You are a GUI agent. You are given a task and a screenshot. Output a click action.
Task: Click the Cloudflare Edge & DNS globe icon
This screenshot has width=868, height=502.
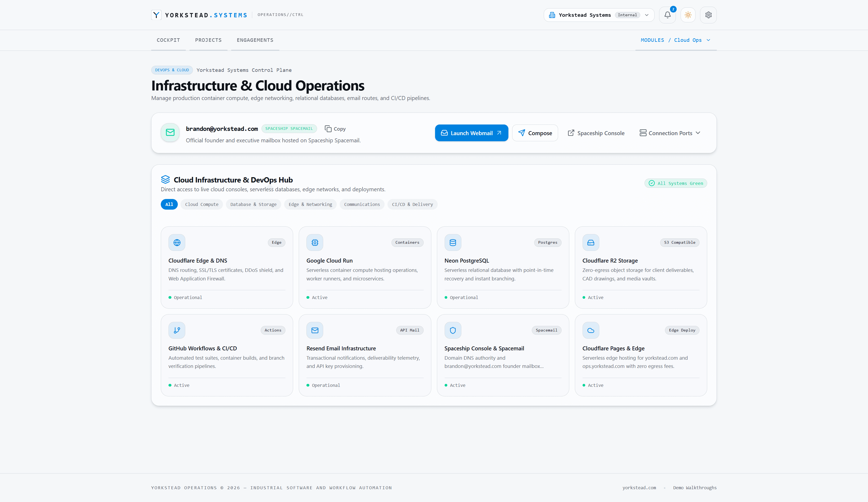(177, 242)
